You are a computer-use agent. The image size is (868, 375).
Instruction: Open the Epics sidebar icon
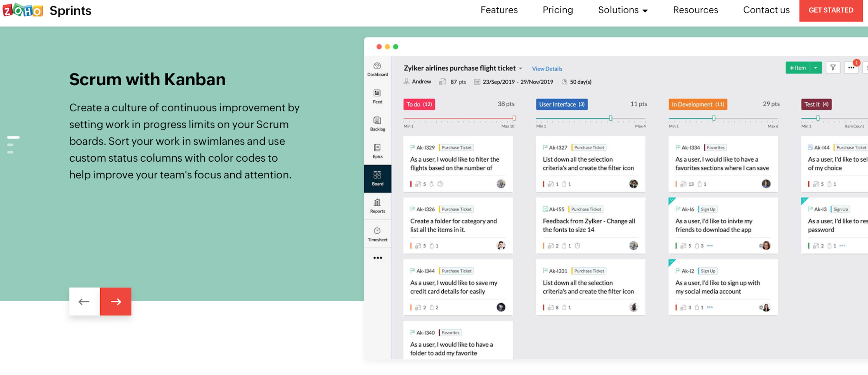click(377, 151)
